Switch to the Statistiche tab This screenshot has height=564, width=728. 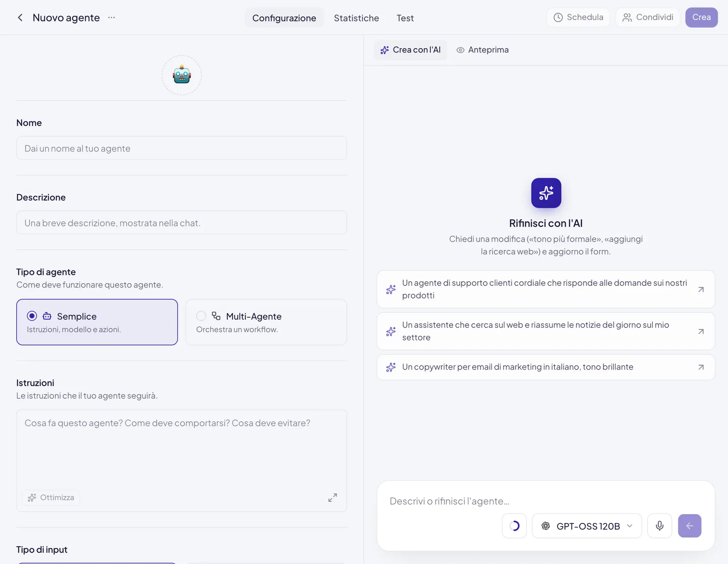pos(356,18)
